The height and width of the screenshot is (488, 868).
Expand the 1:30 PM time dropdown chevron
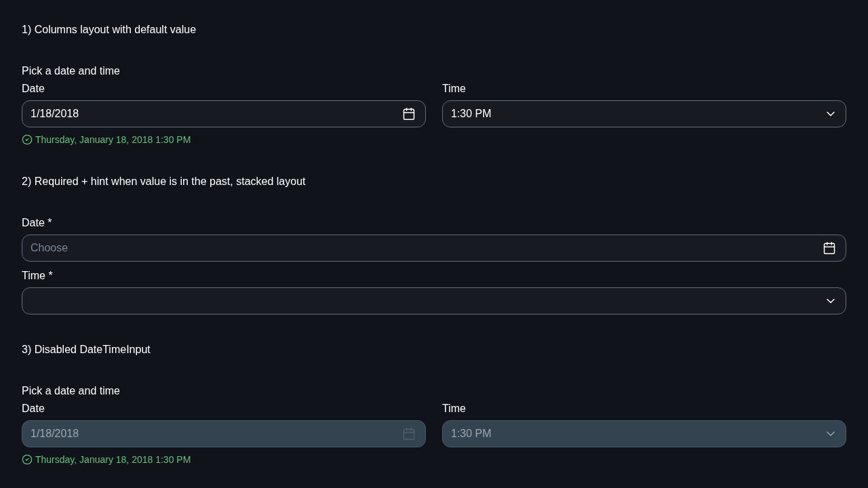tap(831, 114)
